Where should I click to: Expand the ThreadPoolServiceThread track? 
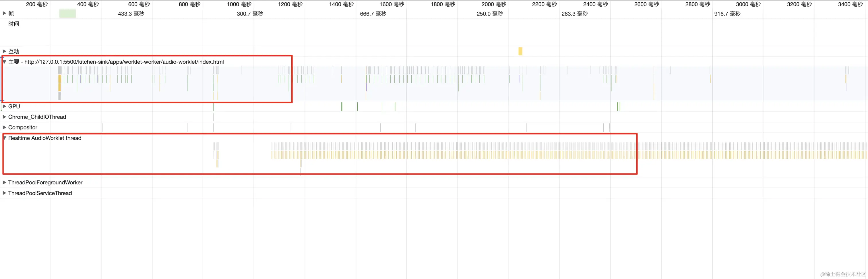[x=4, y=193]
